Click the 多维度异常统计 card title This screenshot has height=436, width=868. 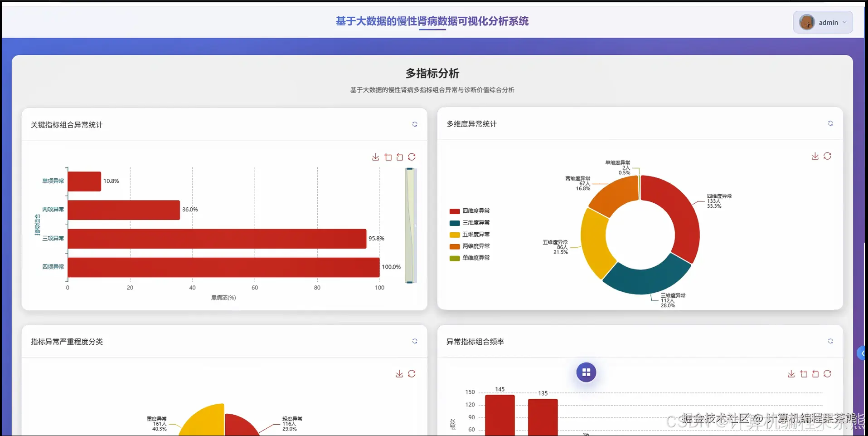(x=471, y=124)
